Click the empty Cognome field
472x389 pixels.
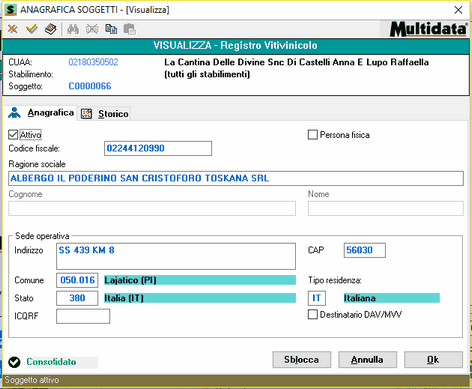point(152,208)
